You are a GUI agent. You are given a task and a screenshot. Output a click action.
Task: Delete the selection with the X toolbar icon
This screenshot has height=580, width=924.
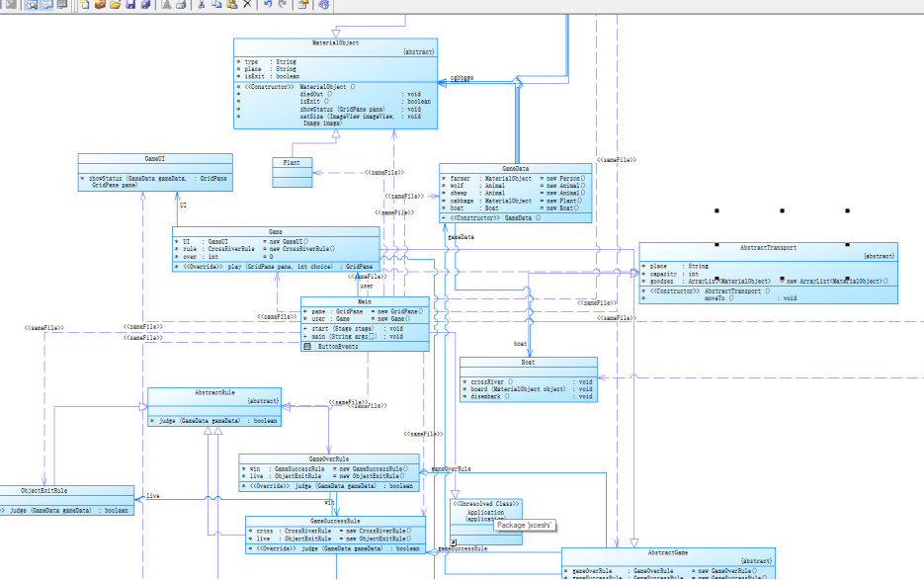point(247,4)
